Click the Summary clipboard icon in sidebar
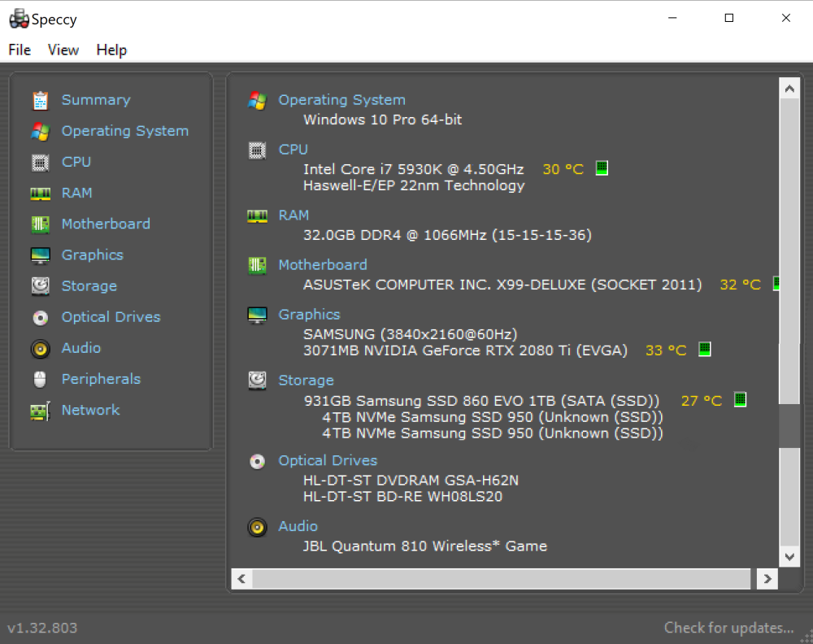The image size is (813, 644). pos(40,100)
